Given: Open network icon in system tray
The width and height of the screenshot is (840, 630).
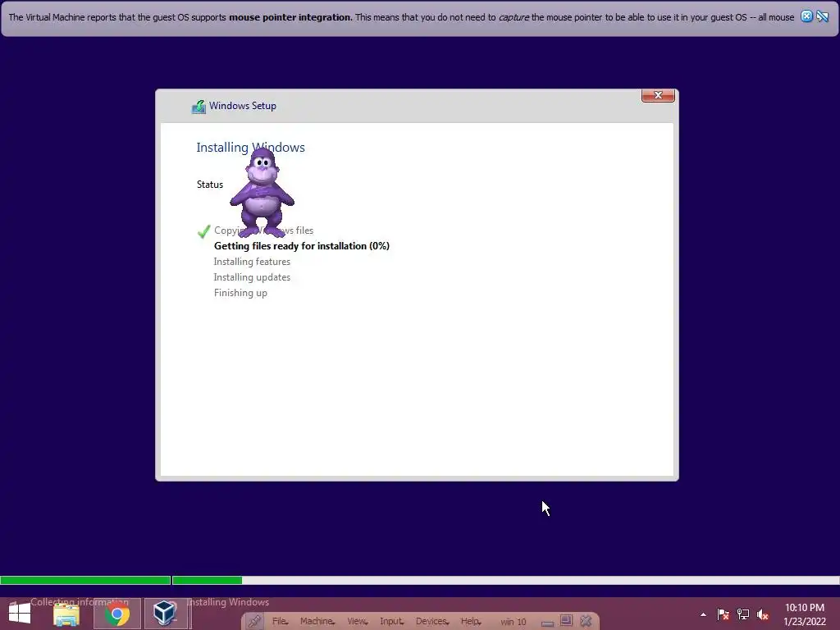Looking at the screenshot, I should tap(743, 614).
